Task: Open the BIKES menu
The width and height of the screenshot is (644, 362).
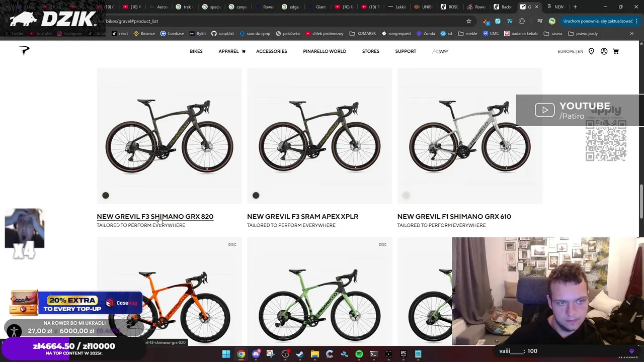Action: [196, 51]
